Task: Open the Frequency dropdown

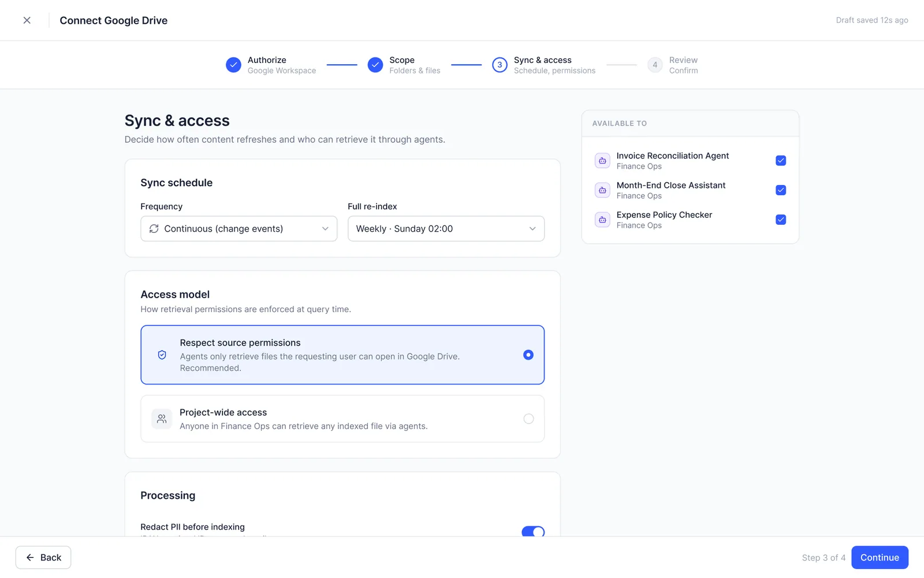Action: point(239,229)
